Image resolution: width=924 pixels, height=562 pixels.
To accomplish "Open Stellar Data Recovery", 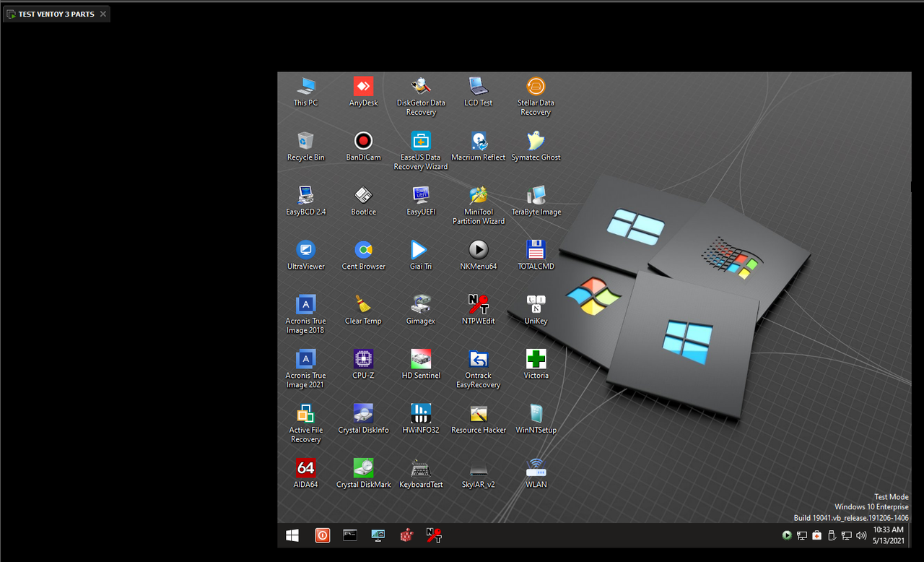I will (x=536, y=96).
